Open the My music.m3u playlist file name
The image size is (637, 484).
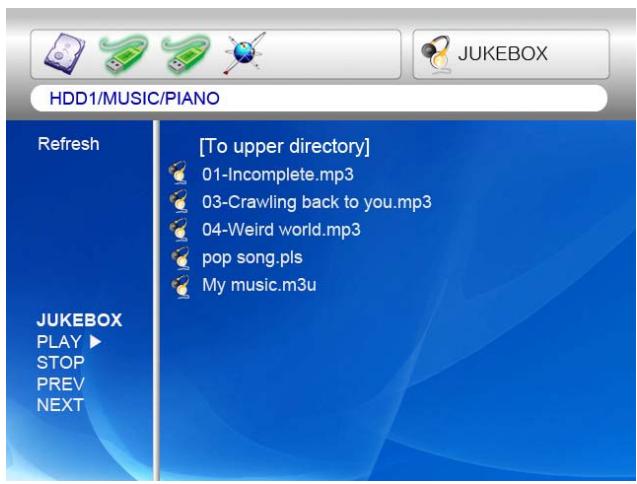[260, 285]
